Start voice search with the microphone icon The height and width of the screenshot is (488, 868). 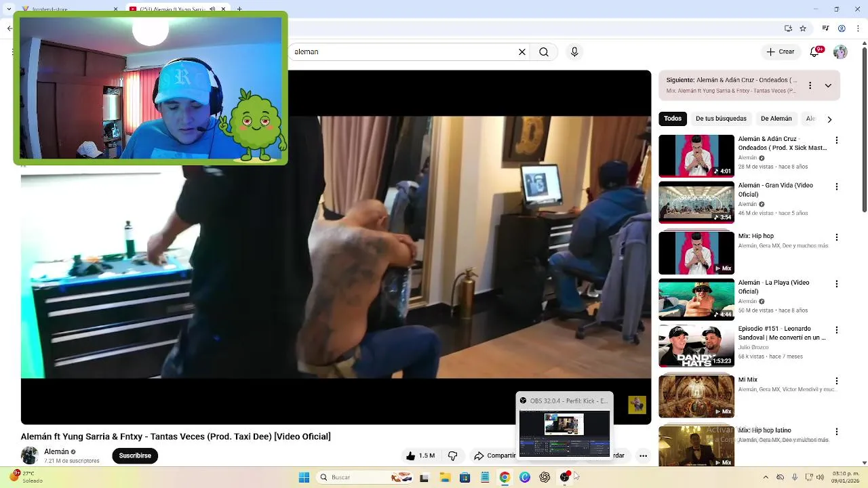(x=574, y=52)
